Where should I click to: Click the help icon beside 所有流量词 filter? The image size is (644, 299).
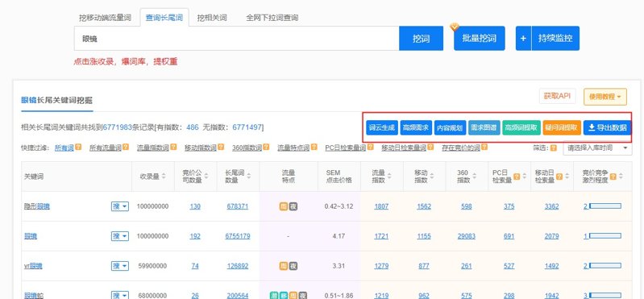tap(126, 147)
